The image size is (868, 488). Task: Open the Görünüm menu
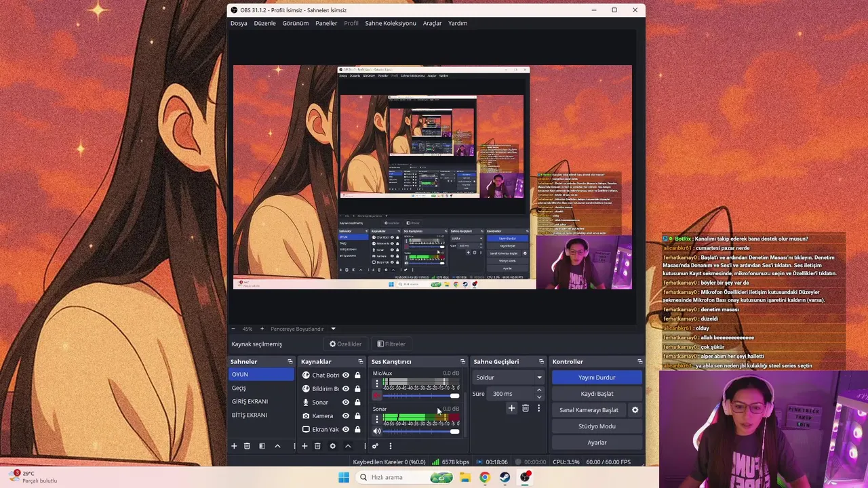tap(296, 23)
